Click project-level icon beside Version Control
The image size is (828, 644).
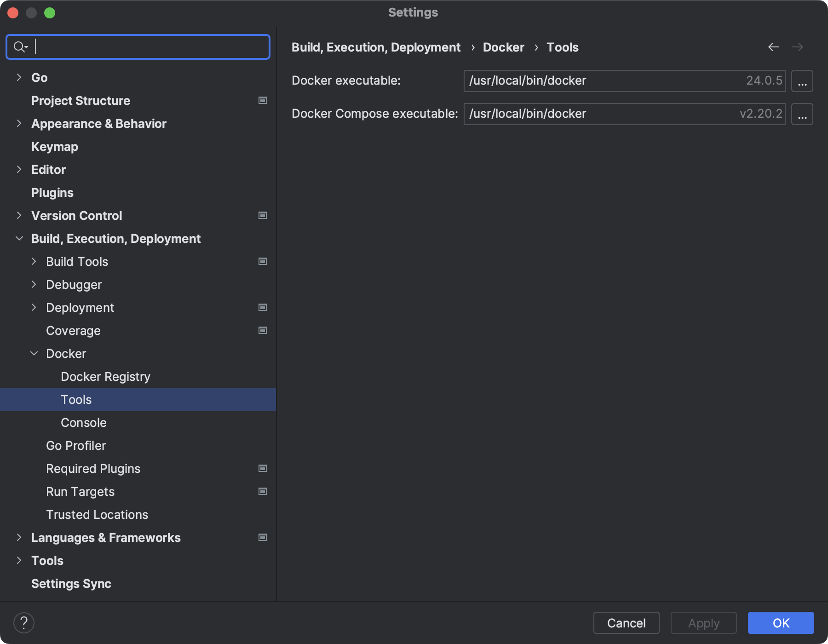tap(263, 215)
